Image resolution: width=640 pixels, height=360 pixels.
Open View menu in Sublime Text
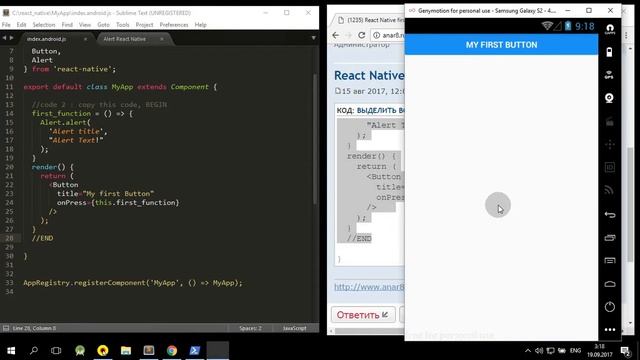[x=85, y=25]
